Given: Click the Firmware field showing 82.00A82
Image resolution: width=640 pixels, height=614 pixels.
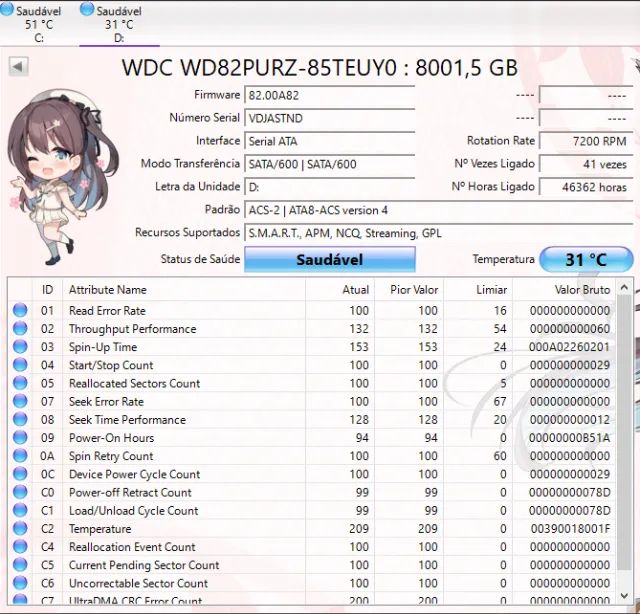Looking at the screenshot, I should click(x=329, y=96).
